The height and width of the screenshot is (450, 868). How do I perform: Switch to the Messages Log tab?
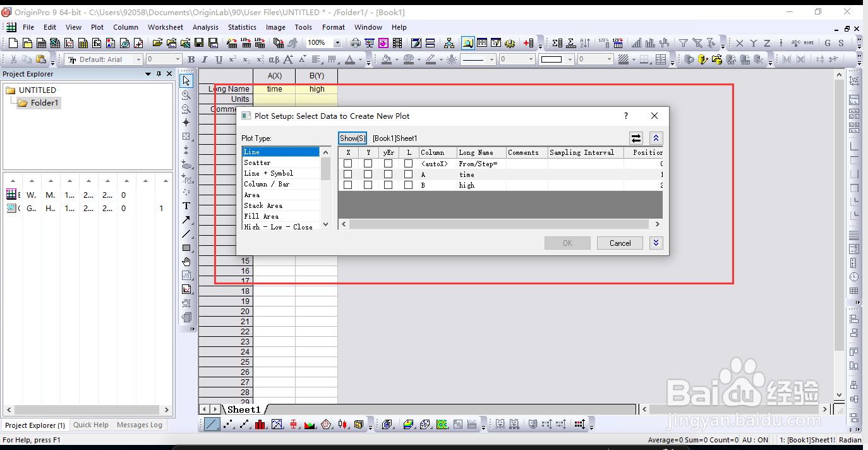[x=140, y=425]
